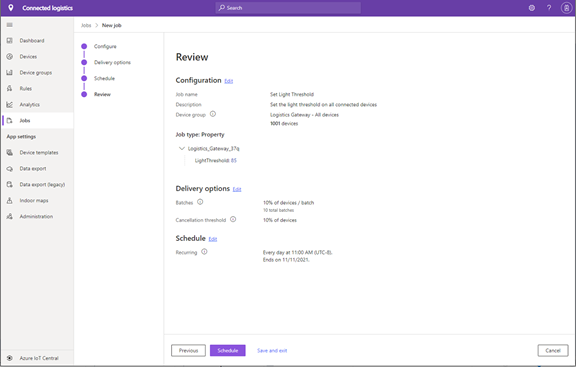Open Device templates page
The height and width of the screenshot is (367, 576).
point(39,152)
